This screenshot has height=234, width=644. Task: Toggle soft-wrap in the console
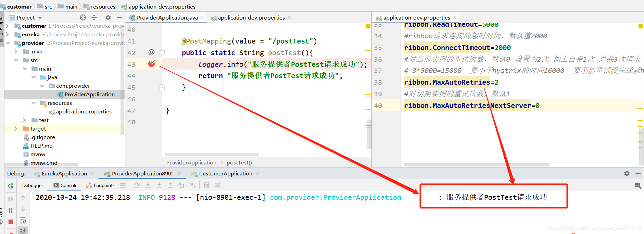click(23, 220)
